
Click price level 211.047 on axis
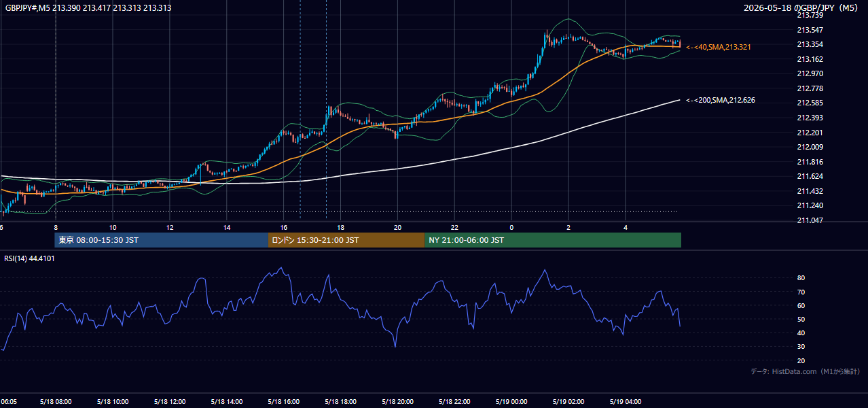[810, 220]
